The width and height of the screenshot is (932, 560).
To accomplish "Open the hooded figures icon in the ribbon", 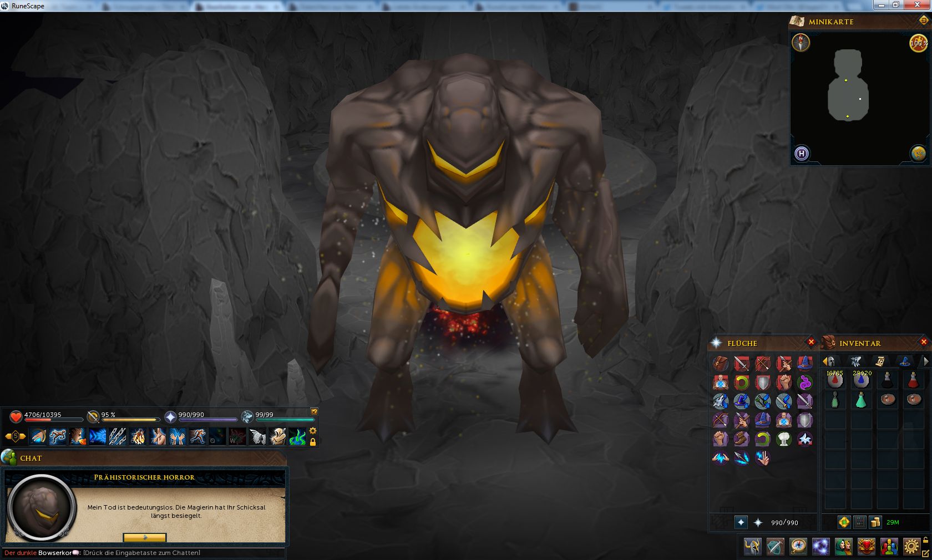I will click(x=843, y=547).
